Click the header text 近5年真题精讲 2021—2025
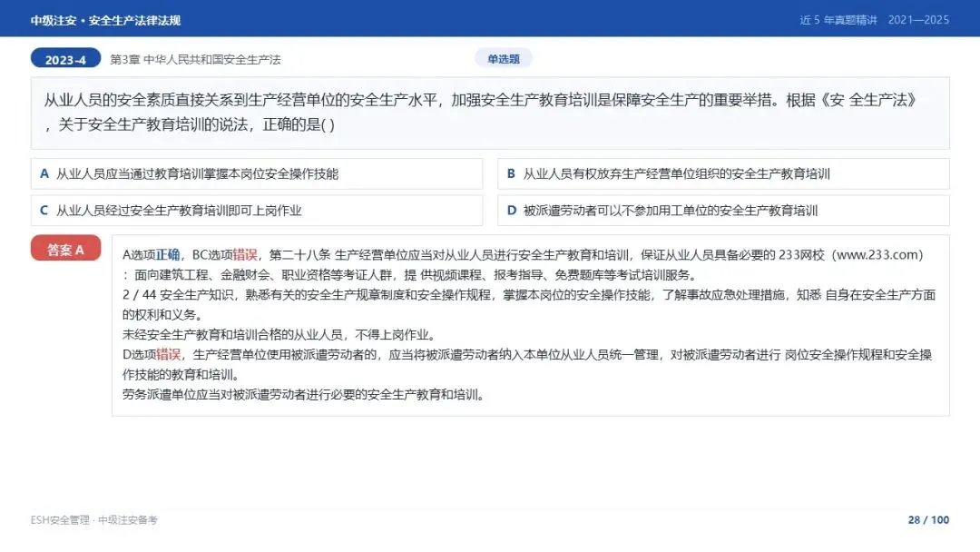 point(875,20)
